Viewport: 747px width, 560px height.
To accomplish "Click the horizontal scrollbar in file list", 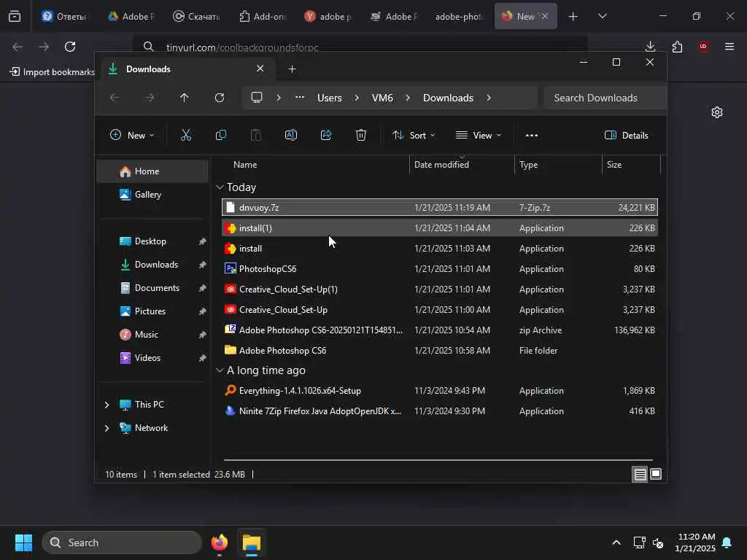I will (x=438, y=460).
